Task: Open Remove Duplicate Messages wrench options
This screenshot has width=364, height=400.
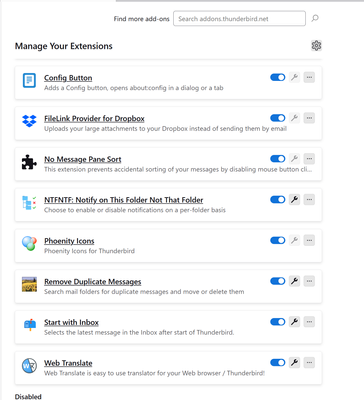Action: pos(294,281)
